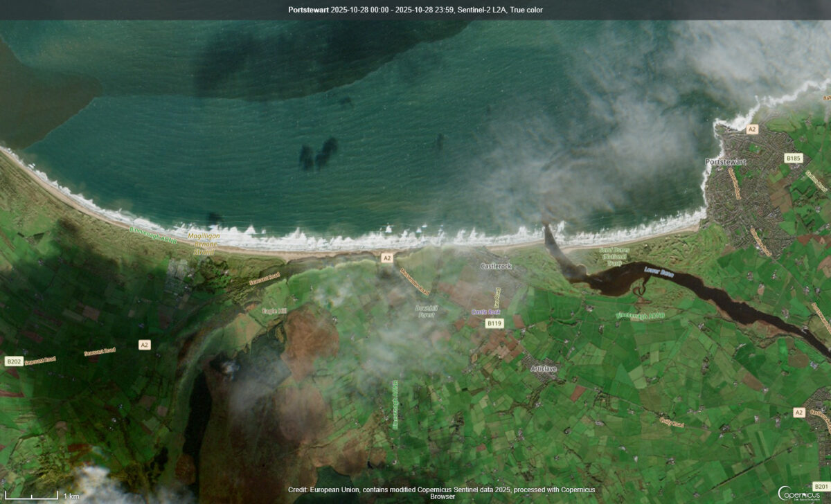Select the Castlerock town label
This screenshot has width=831, height=504.
(497, 265)
